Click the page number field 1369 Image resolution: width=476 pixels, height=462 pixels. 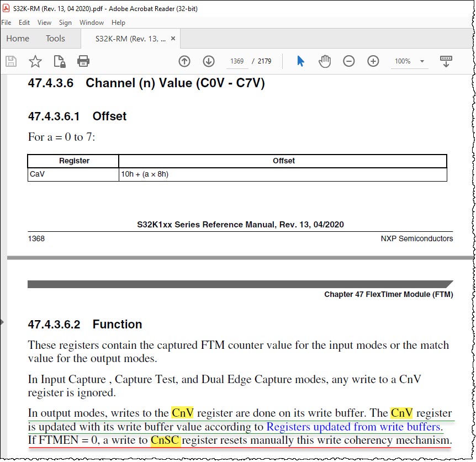237,61
